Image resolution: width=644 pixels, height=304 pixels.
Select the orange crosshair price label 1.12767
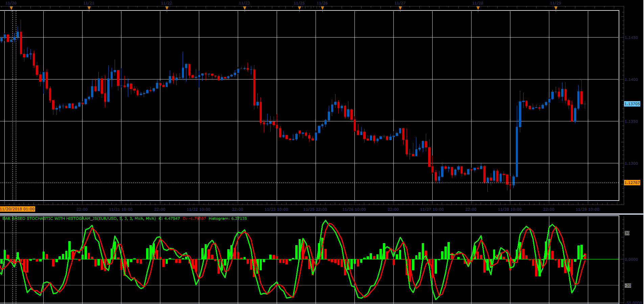point(632,183)
